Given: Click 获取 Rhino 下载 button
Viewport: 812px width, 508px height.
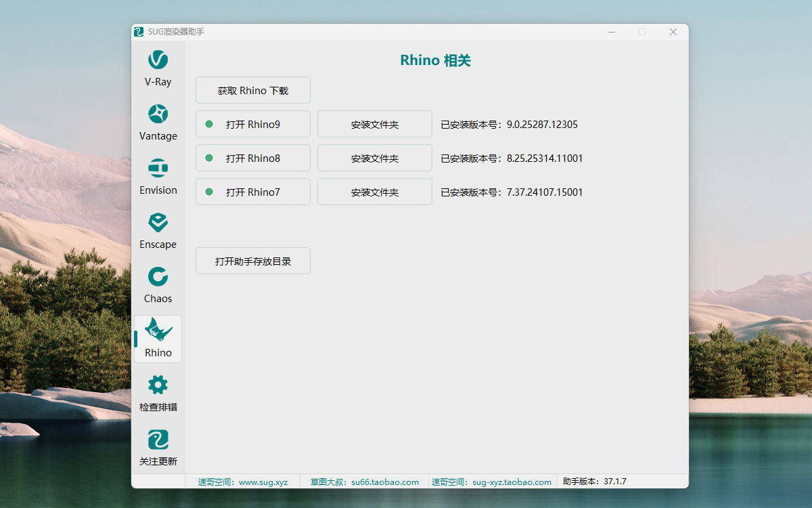Looking at the screenshot, I should point(253,90).
